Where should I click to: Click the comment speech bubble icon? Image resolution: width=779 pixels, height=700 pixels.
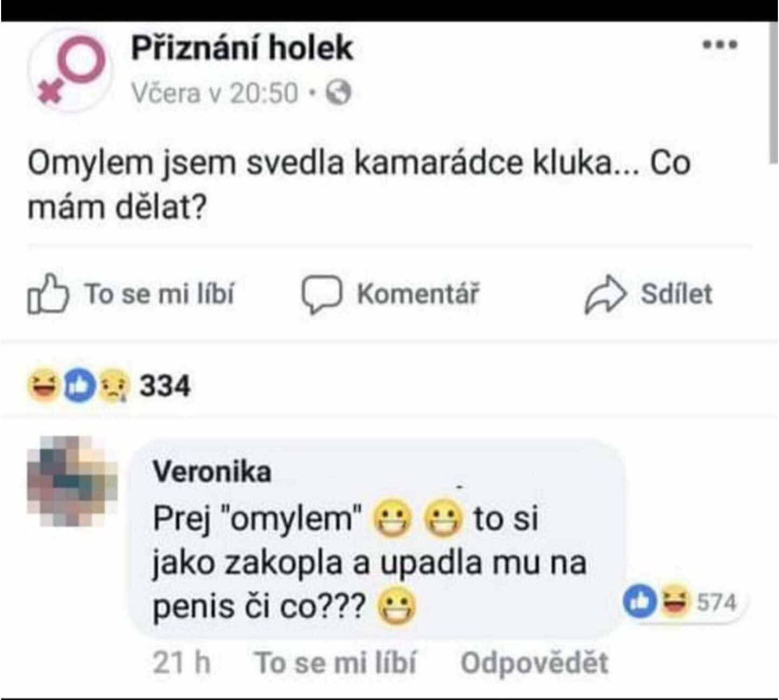(321, 294)
